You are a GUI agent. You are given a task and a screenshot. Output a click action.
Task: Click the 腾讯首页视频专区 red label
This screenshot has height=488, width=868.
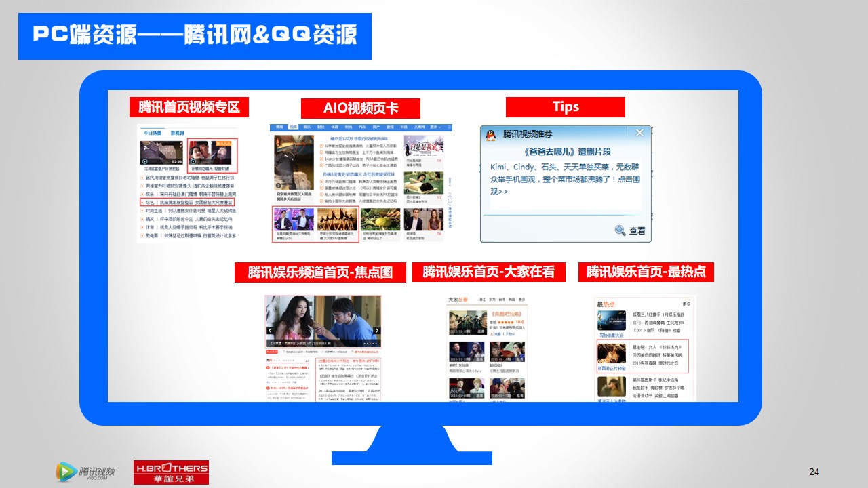tap(189, 107)
